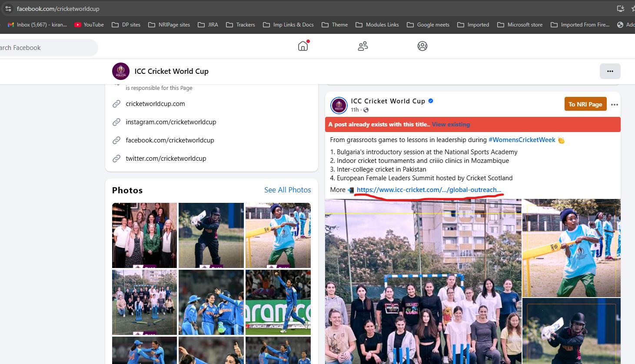Screen dimensions: 635x364
Task: Click the browser address bar URL
Action: (58, 9)
